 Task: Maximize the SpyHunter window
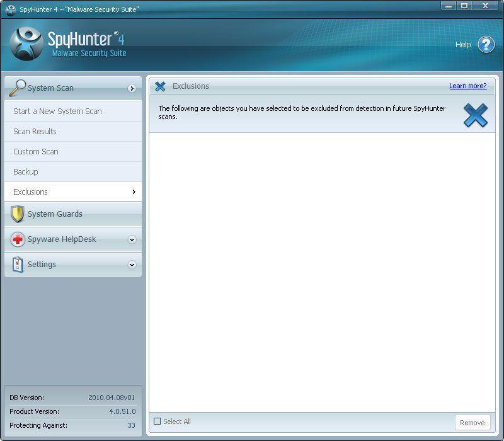(x=464, y=6)
